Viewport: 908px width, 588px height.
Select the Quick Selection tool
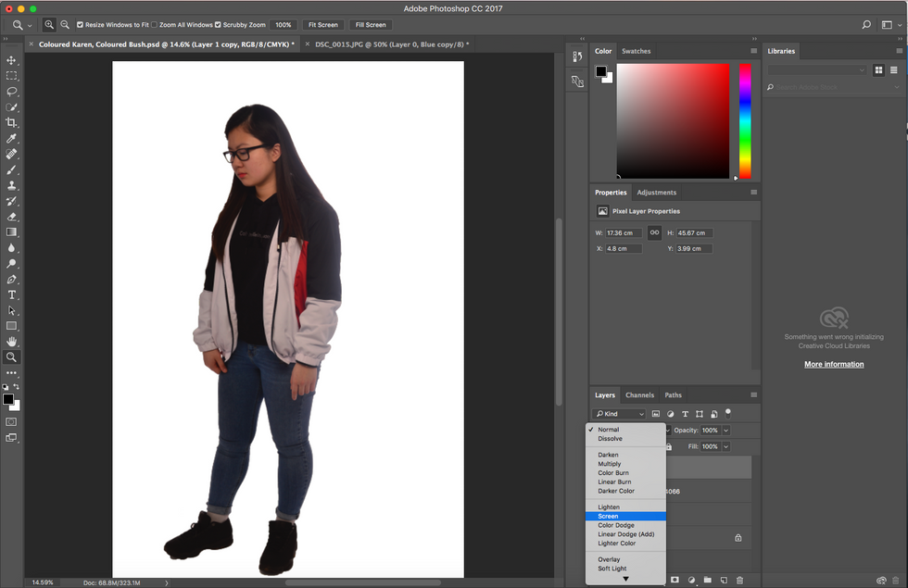(x=11, y=107)
